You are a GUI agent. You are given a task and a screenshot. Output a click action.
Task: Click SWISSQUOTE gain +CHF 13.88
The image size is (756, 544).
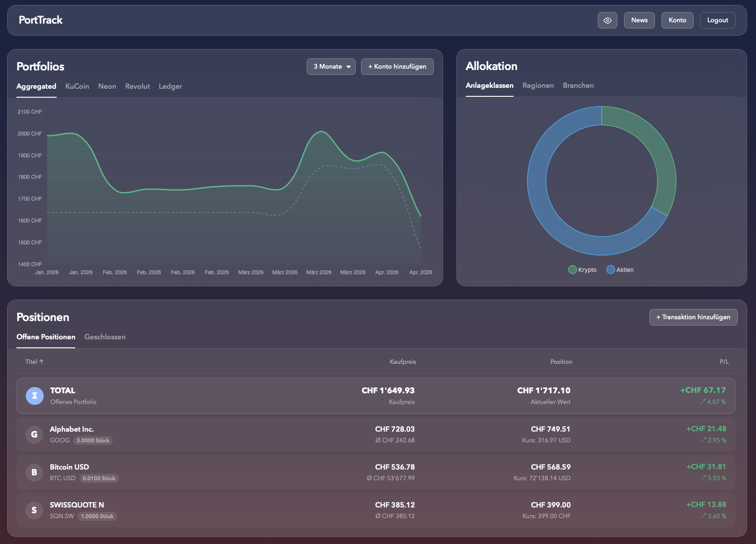point(706,504)
